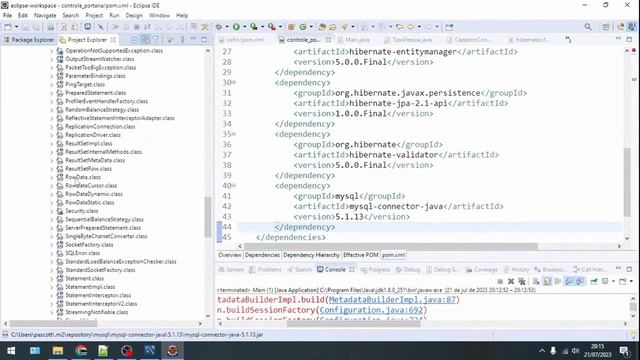Open the Project menu
Image resolution: width=640 pixels, height=360 pixels.
(94, 16)
